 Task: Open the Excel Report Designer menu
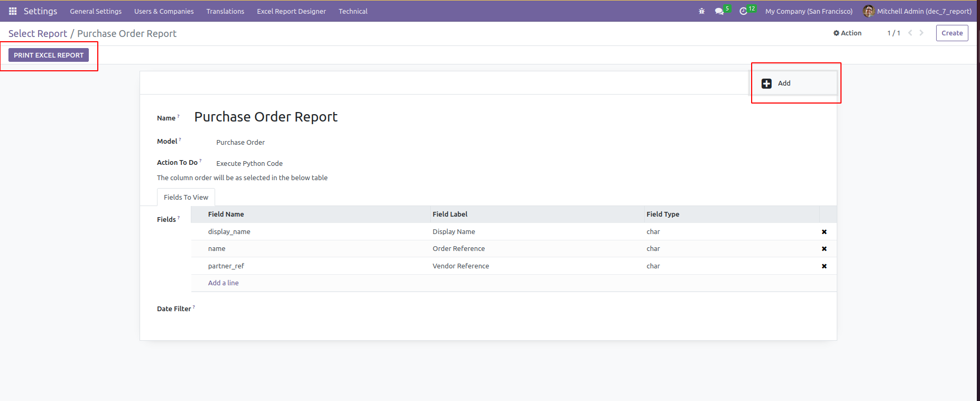click(x=291, y=11)
